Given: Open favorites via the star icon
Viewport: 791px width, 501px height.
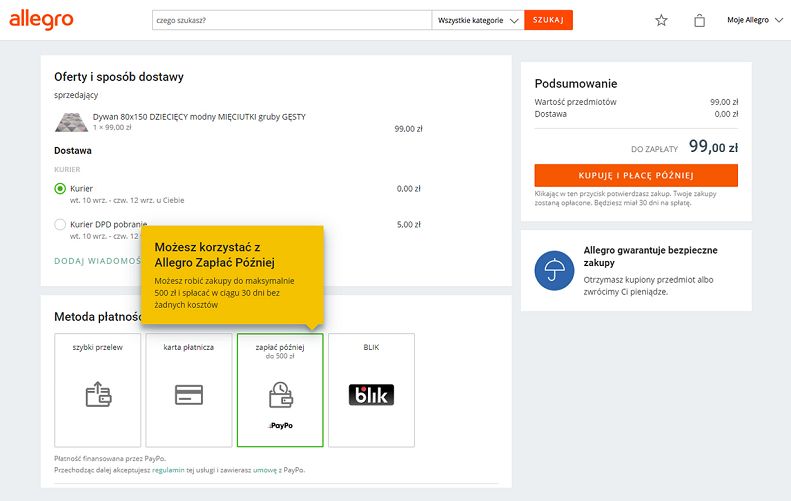Looking at the screenshot, I should coord(661,20).
